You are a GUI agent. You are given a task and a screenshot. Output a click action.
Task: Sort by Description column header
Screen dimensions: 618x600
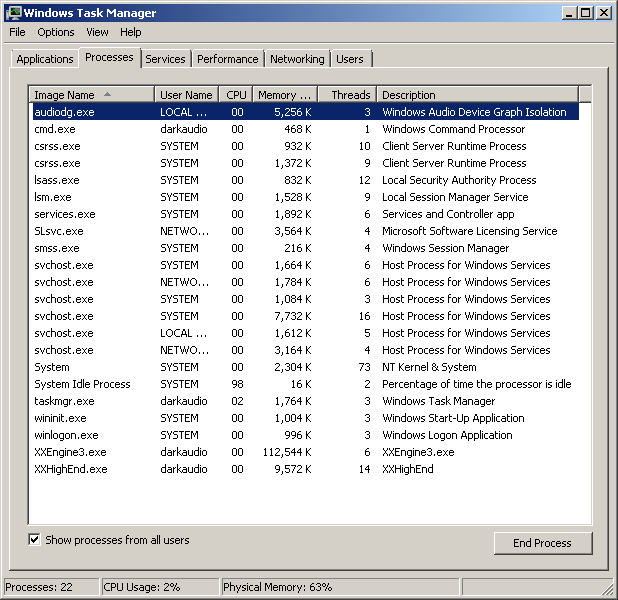[x=478, y=95]
